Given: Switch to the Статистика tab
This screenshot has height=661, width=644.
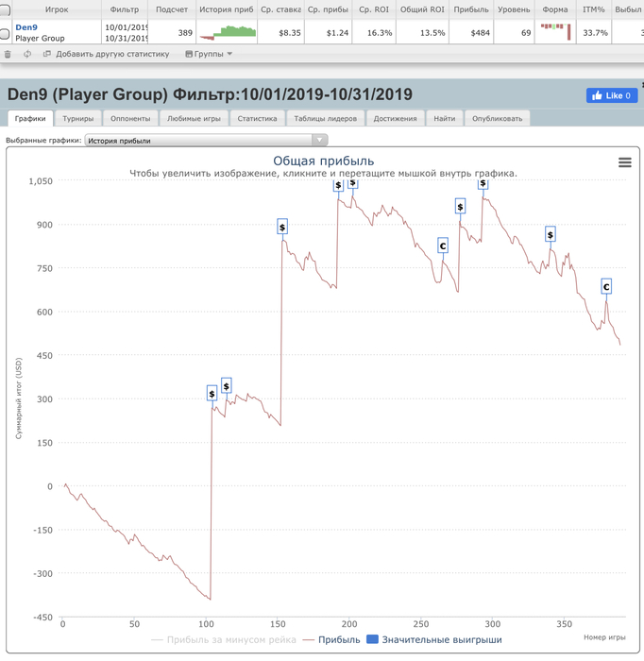Looking at the screenshot, I should coord(257,118).
